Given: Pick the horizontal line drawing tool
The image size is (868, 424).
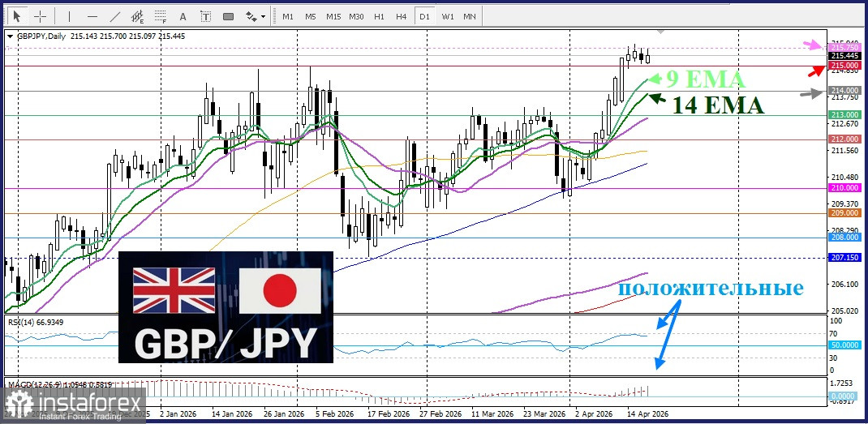Looking at the screenshot, I should pyautogui.click(x=92, y=16).
